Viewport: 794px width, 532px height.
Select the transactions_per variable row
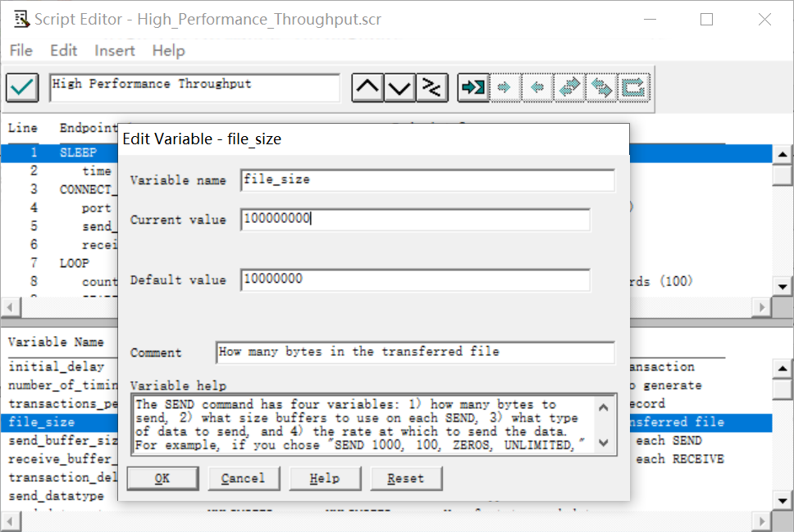60,404
